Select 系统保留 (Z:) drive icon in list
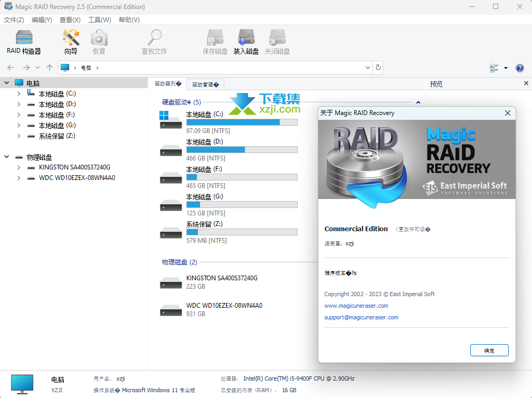 click(x=170, y=233)
